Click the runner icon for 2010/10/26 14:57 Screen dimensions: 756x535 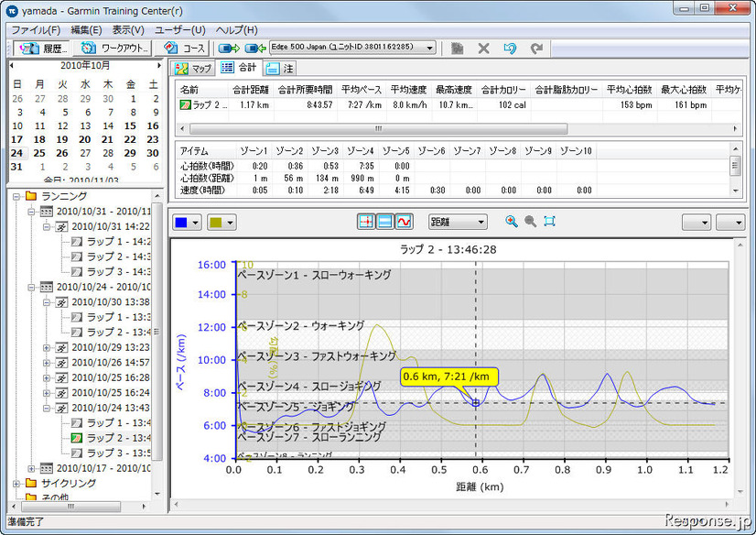tap(61, 362)
